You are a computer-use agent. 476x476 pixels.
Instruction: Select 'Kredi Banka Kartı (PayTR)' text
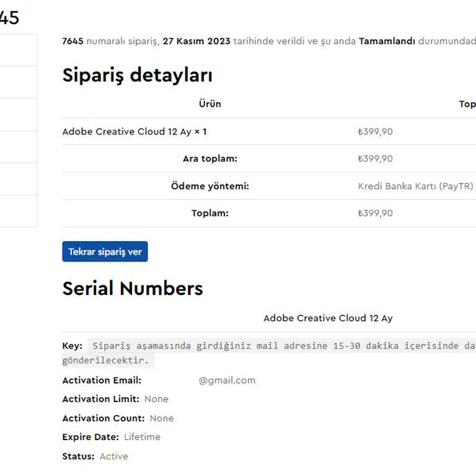416,186
